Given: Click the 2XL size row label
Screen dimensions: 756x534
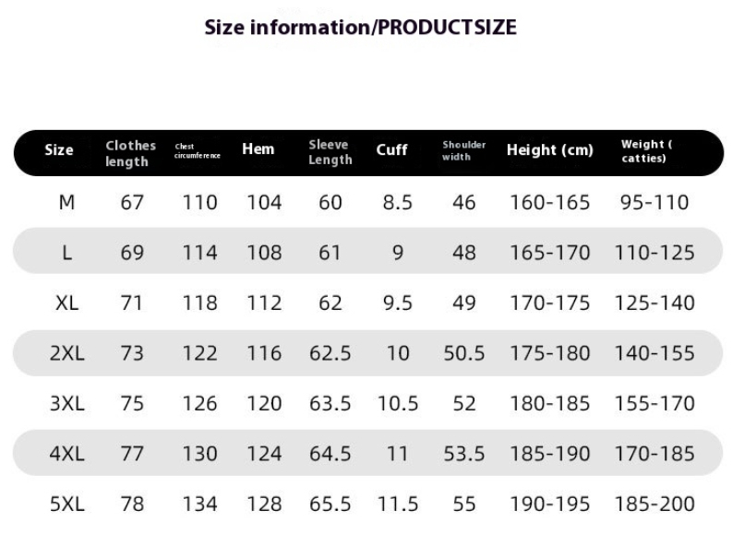Looking at the screenshot, I should coord(67,353).
